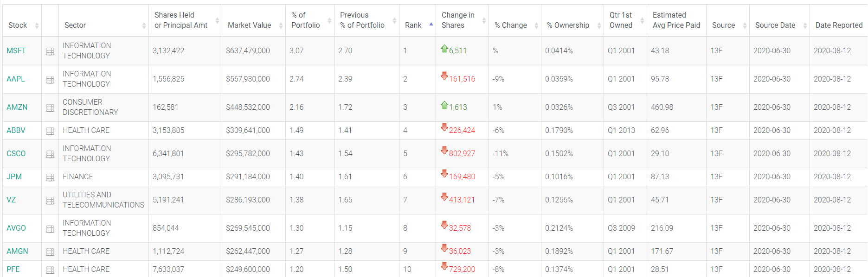
Task: Sort by the Change in Shares column
Action: pos(462,21)
